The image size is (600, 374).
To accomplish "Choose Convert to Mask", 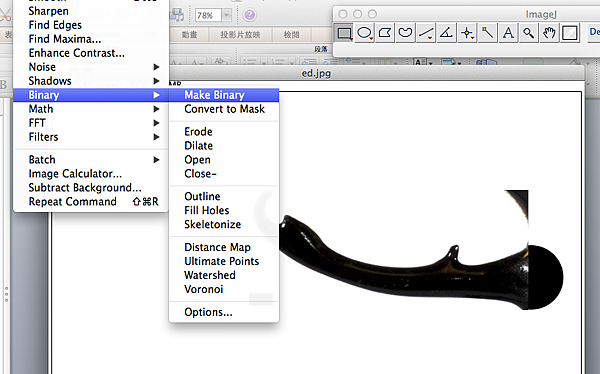I will pyautogui.click(x=224, y=109).
